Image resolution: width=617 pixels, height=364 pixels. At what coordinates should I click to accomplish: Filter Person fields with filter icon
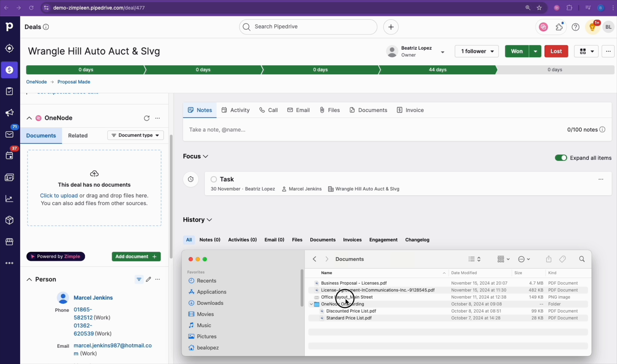(x=139, y=279)
